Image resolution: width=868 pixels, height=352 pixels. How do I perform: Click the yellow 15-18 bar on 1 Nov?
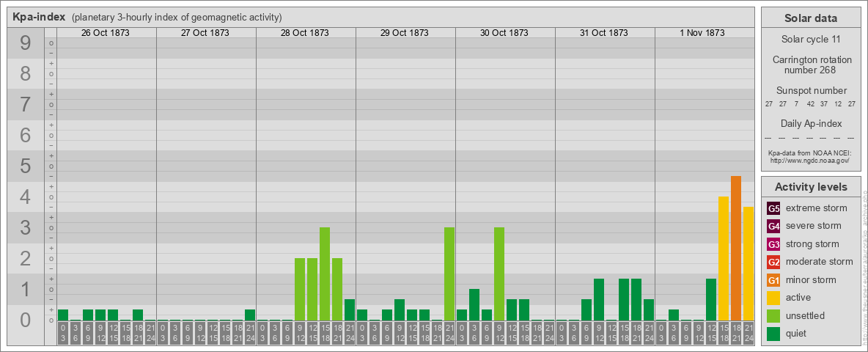click(724, 258)
